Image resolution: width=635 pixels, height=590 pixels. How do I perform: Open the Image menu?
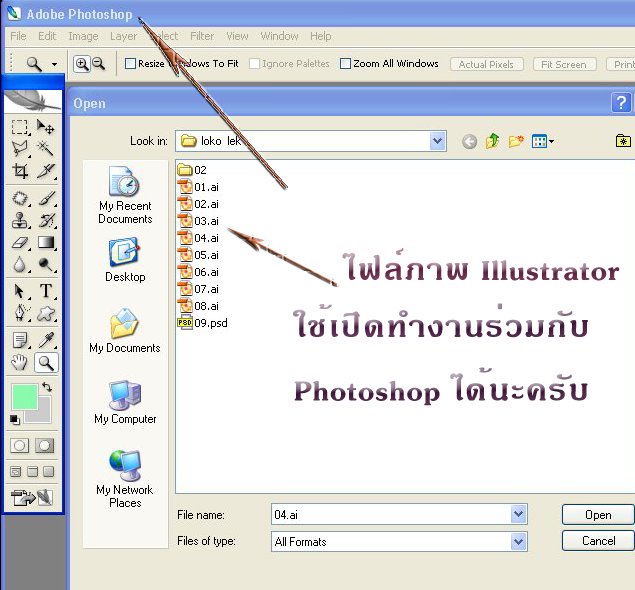pos(83,36)
